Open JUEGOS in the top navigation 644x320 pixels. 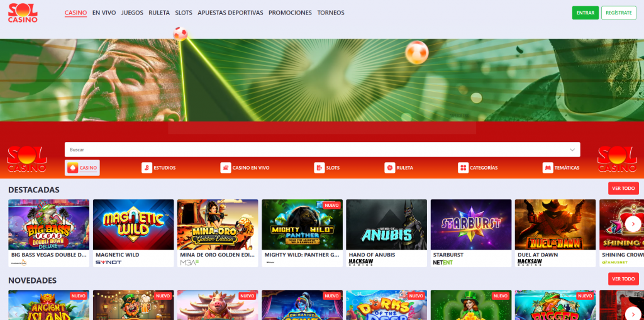click(132, 13)
